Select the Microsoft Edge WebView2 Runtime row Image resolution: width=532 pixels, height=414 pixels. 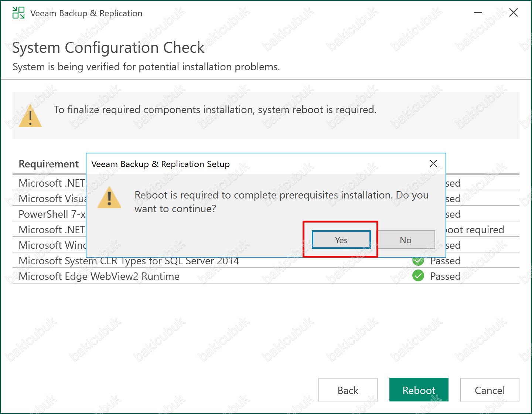pyautogui.click(x=99, y=276)
